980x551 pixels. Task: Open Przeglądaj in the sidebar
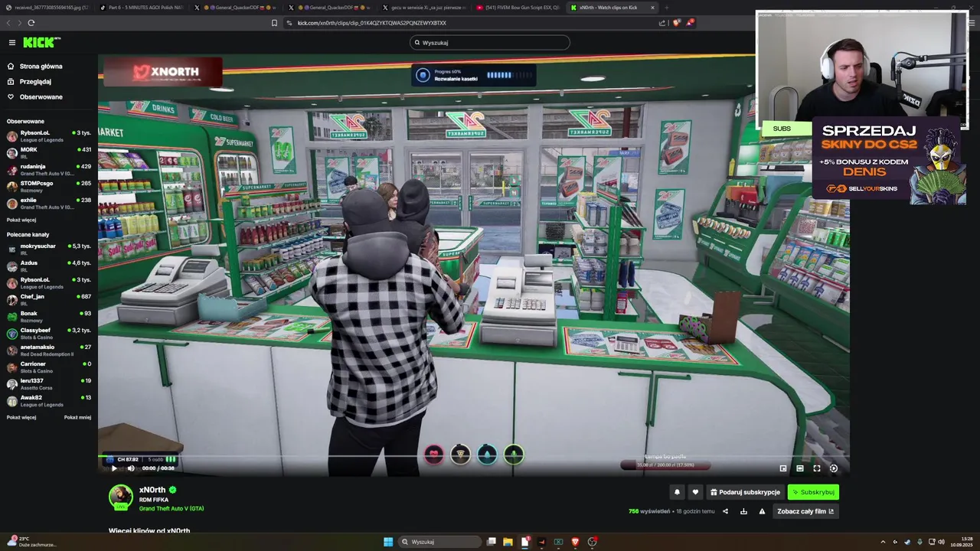coord(35,82)
